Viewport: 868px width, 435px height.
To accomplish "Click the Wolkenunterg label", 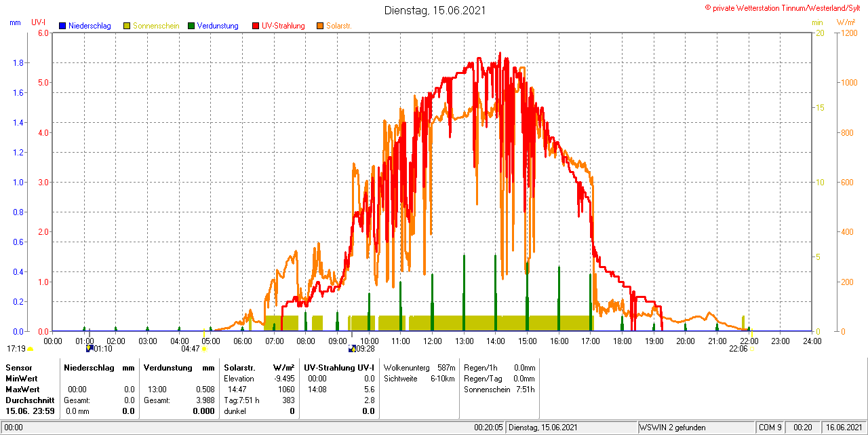I will [x=406, y=367].
